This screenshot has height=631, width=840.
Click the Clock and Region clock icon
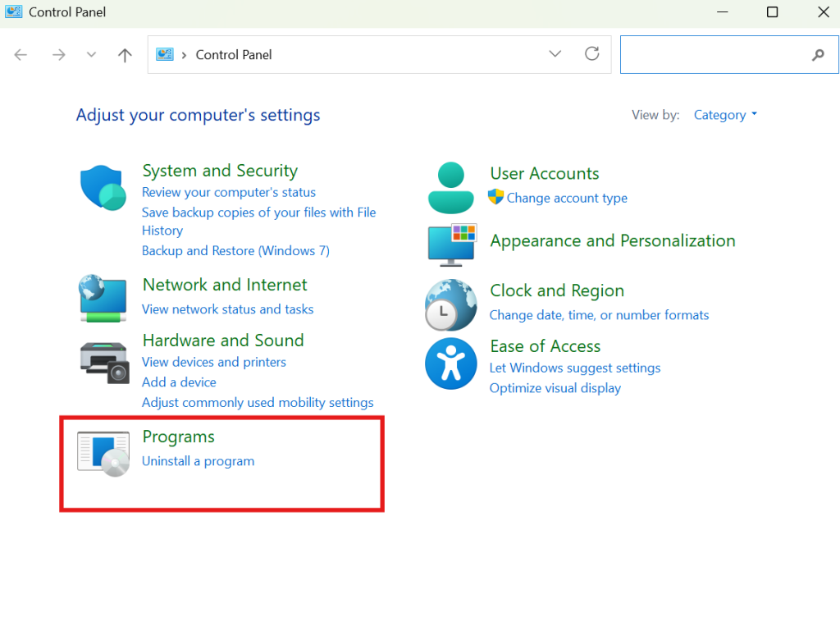450,304
